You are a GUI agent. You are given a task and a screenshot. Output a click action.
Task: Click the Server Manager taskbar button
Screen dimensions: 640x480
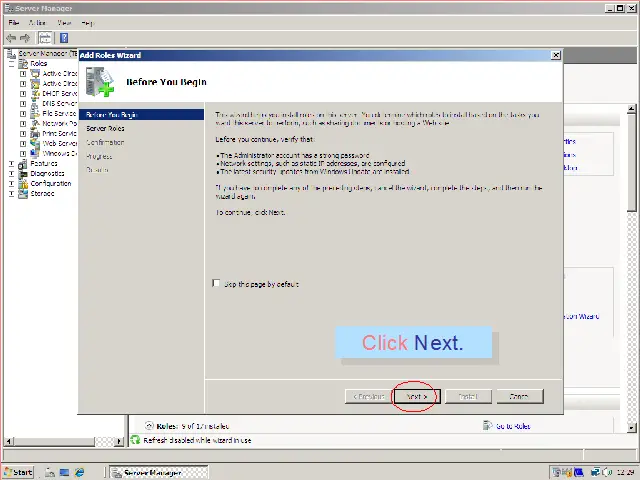159,472
